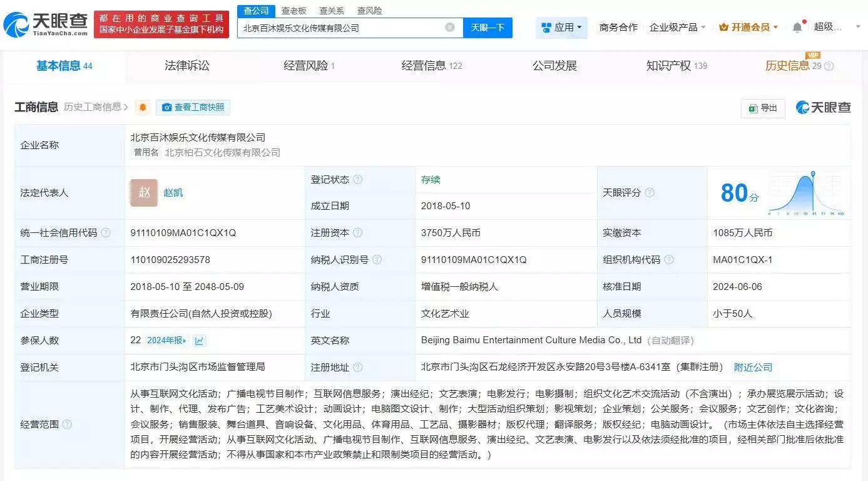
Task: Click the 存续 registration status value
Action: tap(431, 180)
